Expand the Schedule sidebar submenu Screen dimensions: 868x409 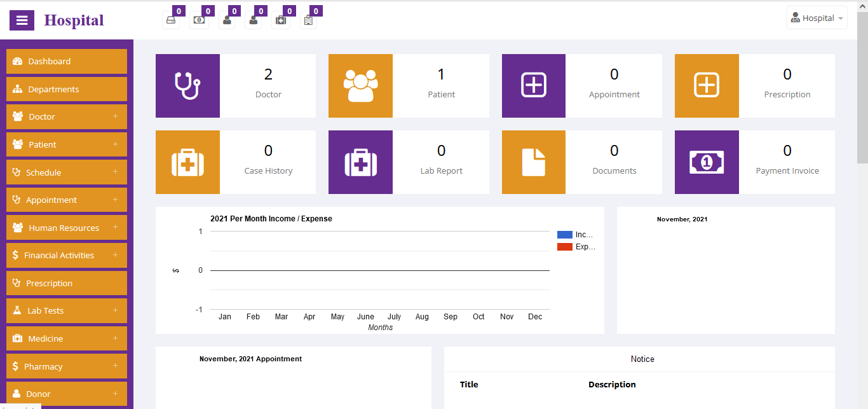point(115,172)
